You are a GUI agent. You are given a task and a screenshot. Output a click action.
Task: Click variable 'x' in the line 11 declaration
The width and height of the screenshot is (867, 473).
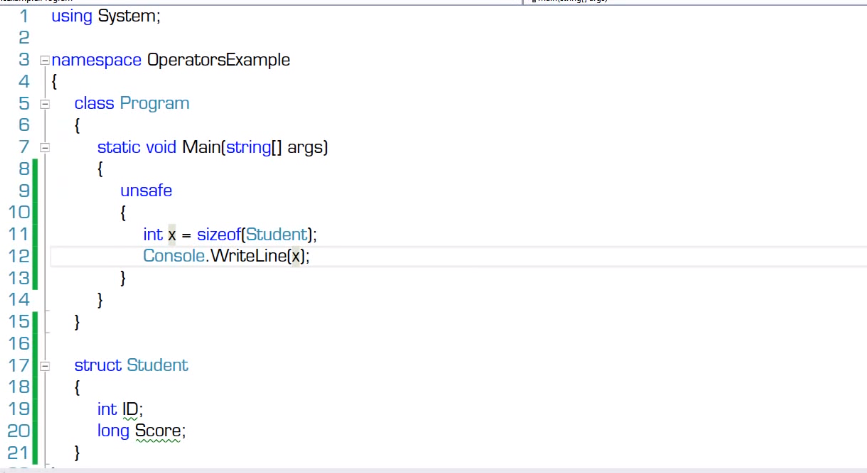172,236
